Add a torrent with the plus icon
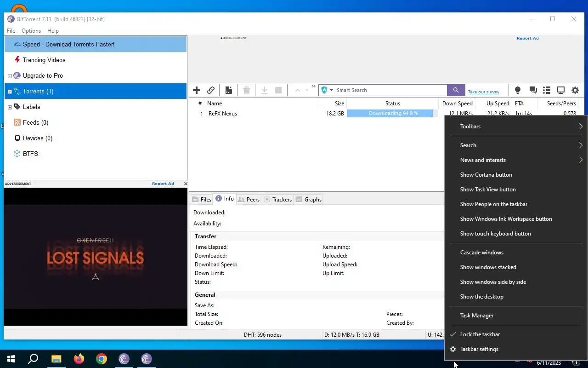Image resolution: width=588 pixels, height=368 pixels. [x=197, y=90]
